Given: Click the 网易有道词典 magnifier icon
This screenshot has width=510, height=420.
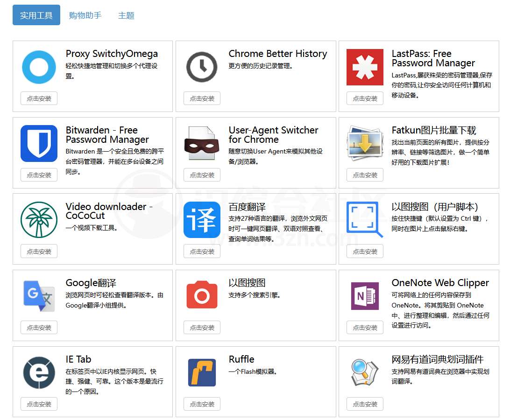Looking at the screenshot, I should (365, 372).
